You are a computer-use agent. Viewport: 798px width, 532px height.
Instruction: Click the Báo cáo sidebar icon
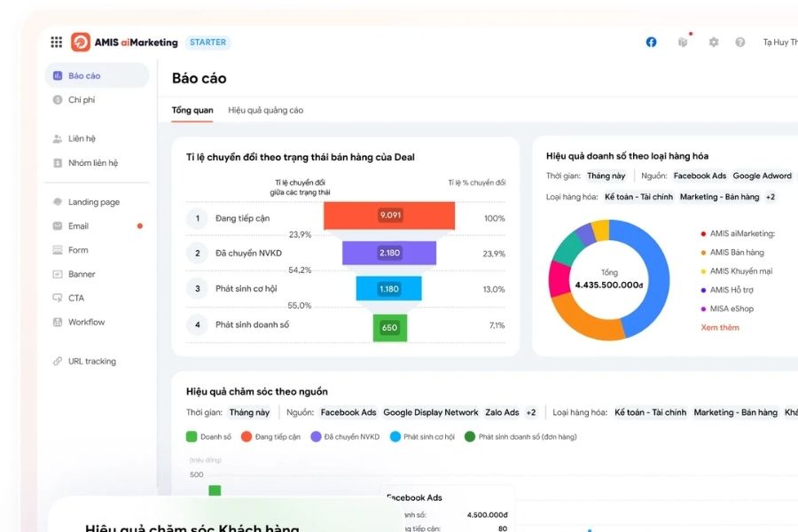tap(58, 76)
